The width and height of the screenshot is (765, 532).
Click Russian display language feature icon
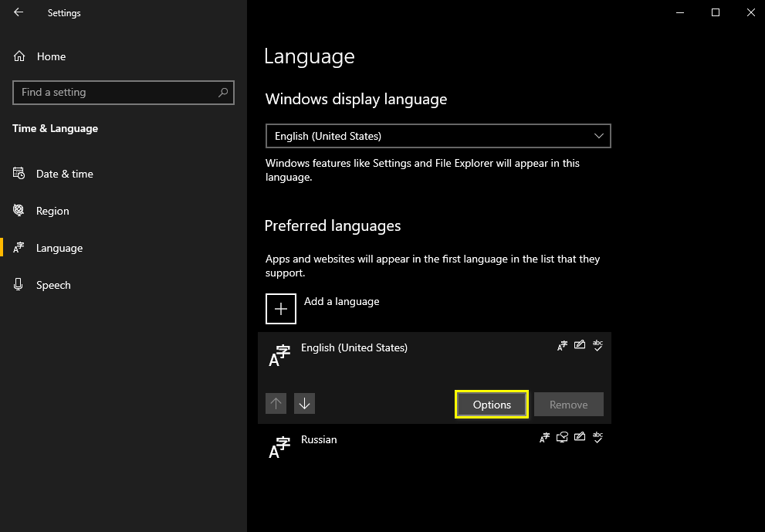pyautogui.click(x=544, y=438)
